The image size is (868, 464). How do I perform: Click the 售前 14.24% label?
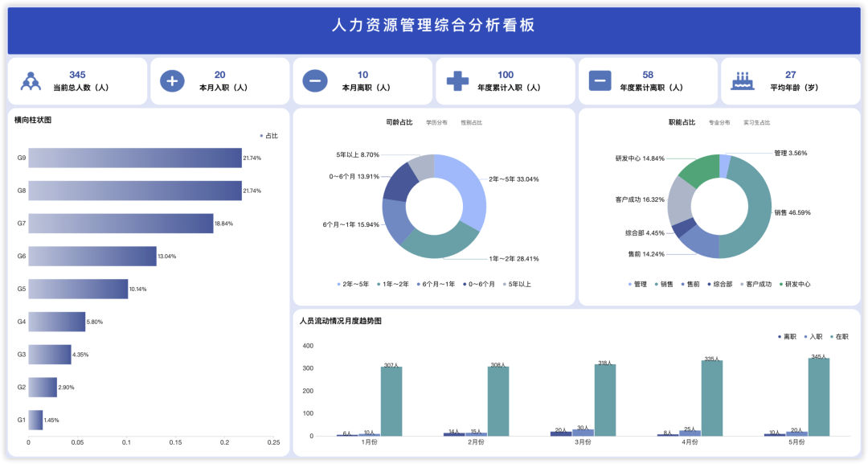pyautogui.click(x=646, y=254)
